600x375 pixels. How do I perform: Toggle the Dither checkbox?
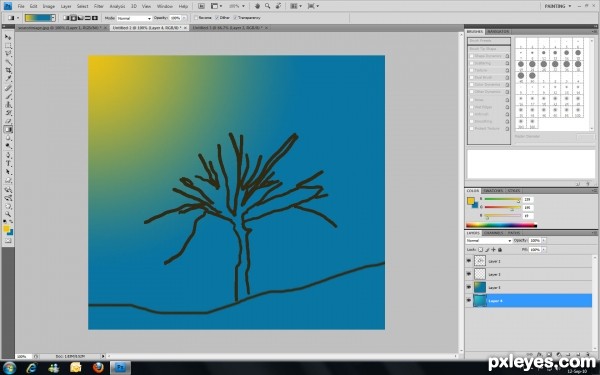coord(217,18)
